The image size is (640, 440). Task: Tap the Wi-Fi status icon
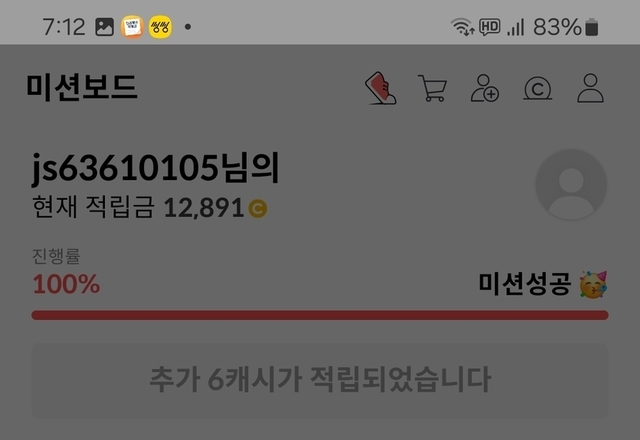point(462,27)
